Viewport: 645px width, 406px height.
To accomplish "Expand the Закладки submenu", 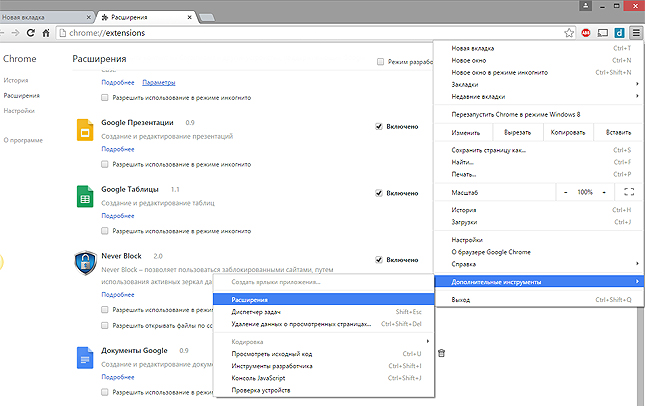I will (x=539, y=84).
